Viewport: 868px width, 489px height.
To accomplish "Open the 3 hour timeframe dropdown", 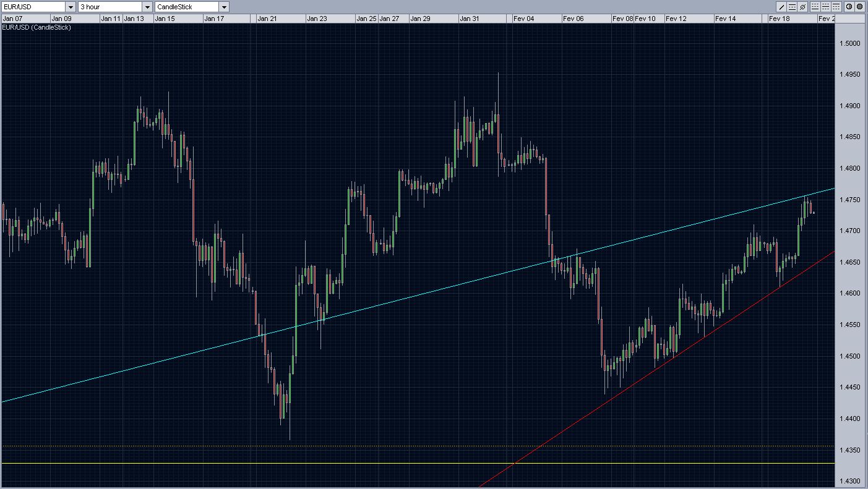I will pyautogui.click(x=147, y=7).
